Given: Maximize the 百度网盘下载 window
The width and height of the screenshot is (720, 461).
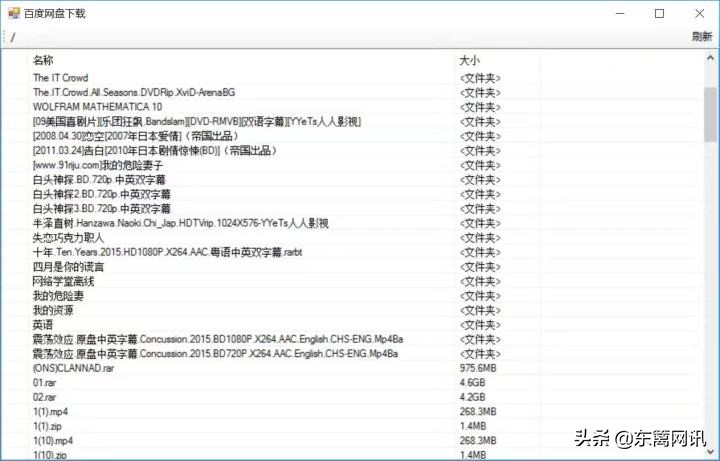Looking at the screenshot, I should pyautogui.click(x=659, y=13).
